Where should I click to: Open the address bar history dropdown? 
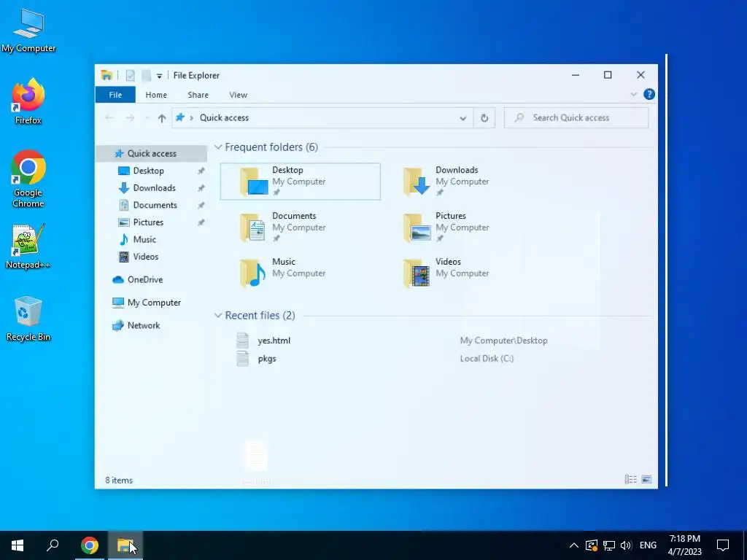tap(462, 118)
